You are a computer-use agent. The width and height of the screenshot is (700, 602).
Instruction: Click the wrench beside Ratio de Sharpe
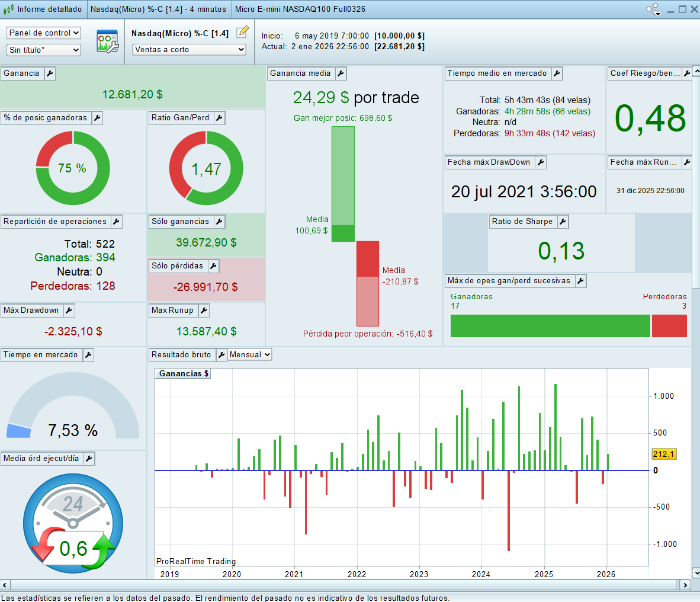click(563, 222)
